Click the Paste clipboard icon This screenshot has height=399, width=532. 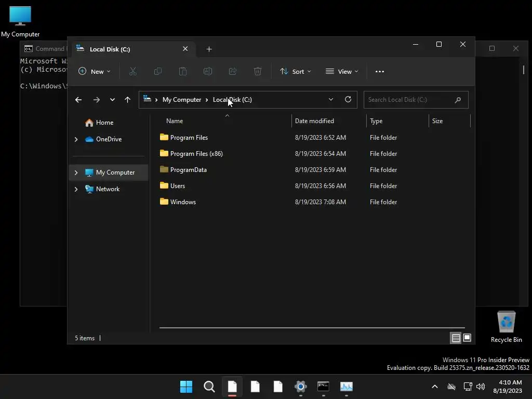pyautogui.click(x=182, y=71)
